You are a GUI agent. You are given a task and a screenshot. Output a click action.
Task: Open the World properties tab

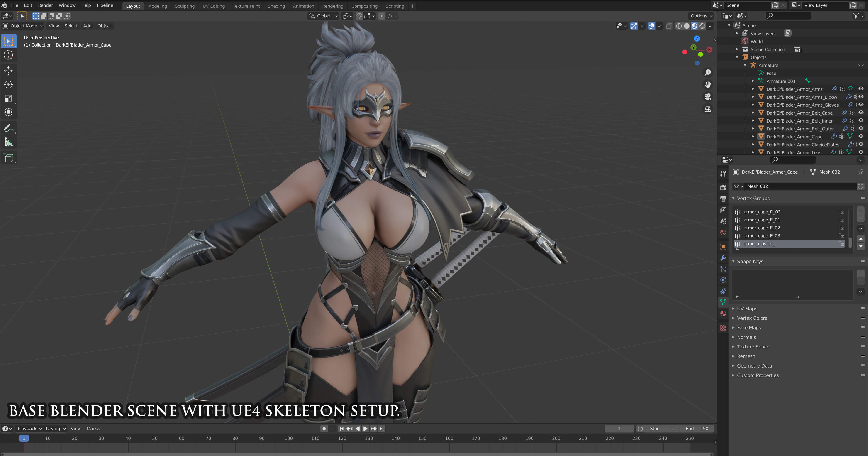(723, 232)
